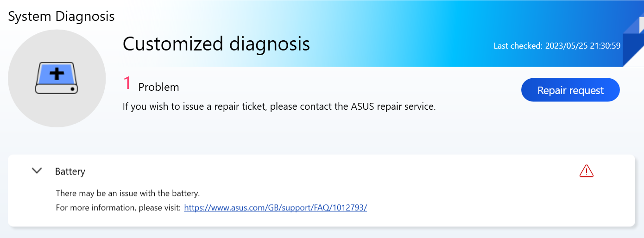Click the System Diagnosis title
This screenshot has width=644, height=238.
(61, 16)
